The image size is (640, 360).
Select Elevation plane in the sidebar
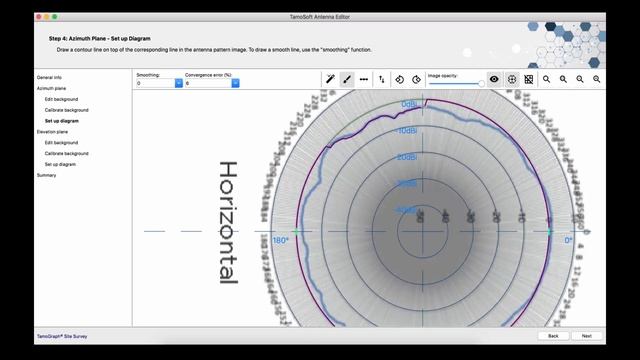tap(52, 132)
